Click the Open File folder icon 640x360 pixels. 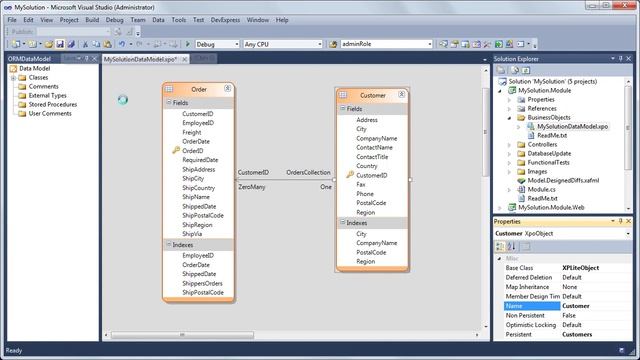49,44
